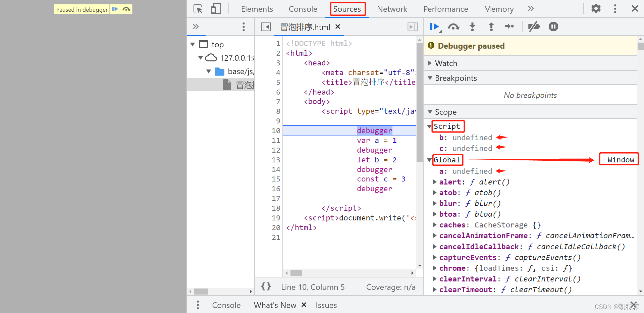Collapse the Script scope group
This screenshot has width=644, height=313.
[x=429, y=126]
